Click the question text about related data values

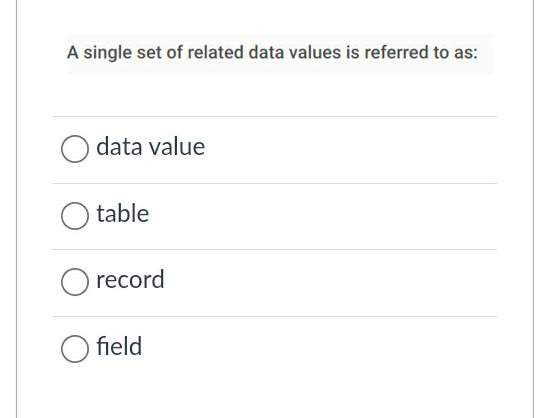coord(272,53)
